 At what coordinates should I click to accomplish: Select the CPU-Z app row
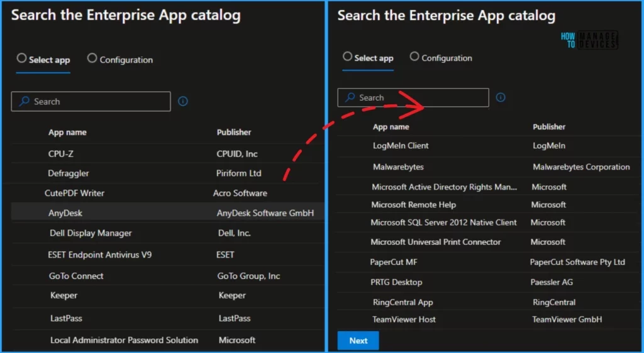(167, 154)
